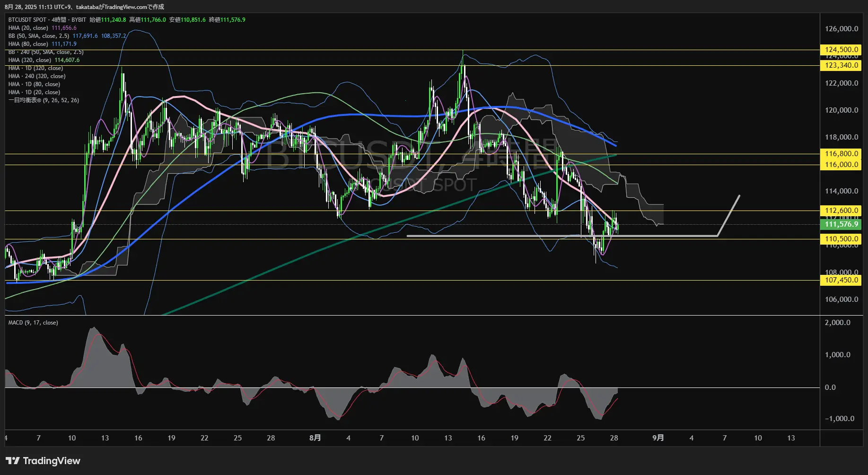The height and width of the screenshot is (475, 868).
Task: Click the 122,000.0 price axis label
Action: (842, 83)
